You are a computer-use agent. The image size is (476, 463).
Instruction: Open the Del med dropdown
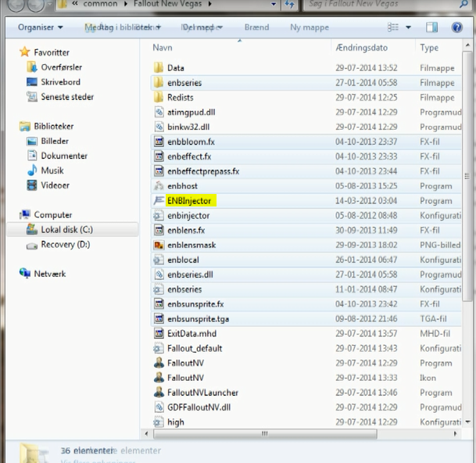pos(202,27)
